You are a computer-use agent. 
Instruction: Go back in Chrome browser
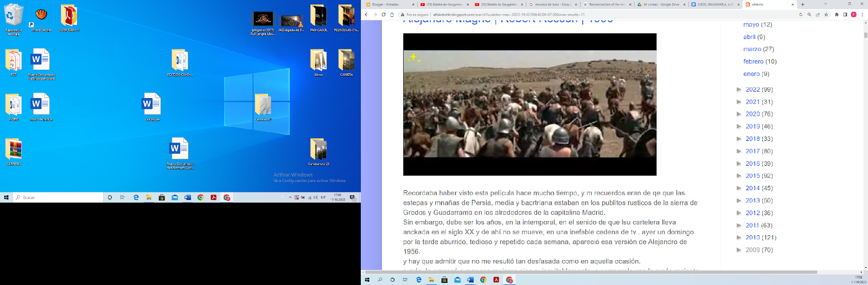click(x=366, y=15)
